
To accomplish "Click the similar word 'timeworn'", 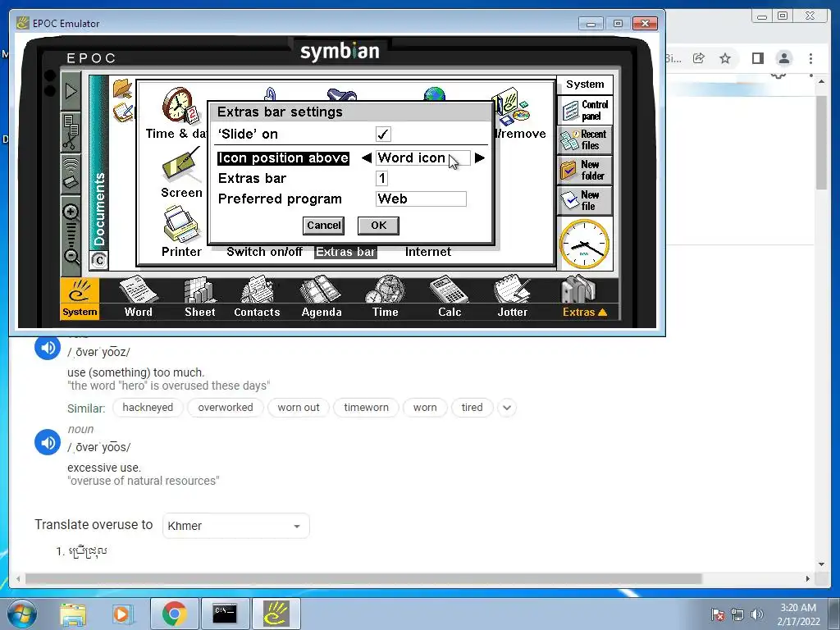I will tap(367, 408).
